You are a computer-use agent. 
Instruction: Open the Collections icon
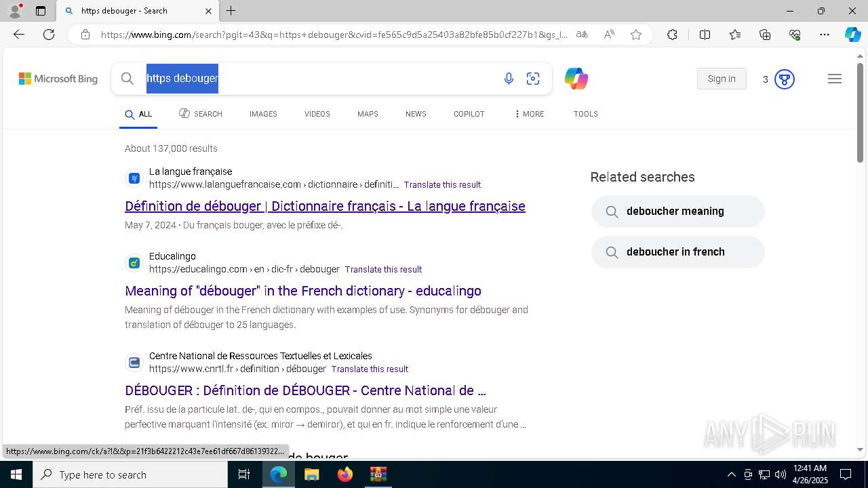pyautogui.click(x=765, y=35)
